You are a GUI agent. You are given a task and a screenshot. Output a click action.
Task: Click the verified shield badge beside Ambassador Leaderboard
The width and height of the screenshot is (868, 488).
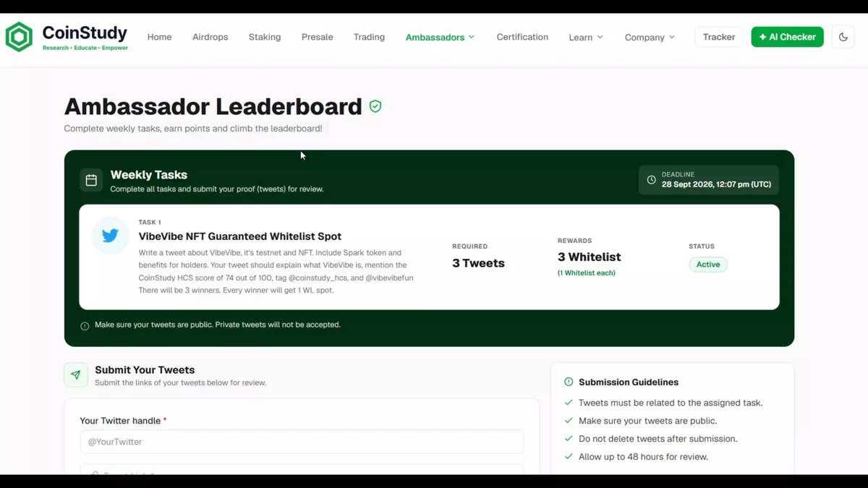(x=375, y=106)
